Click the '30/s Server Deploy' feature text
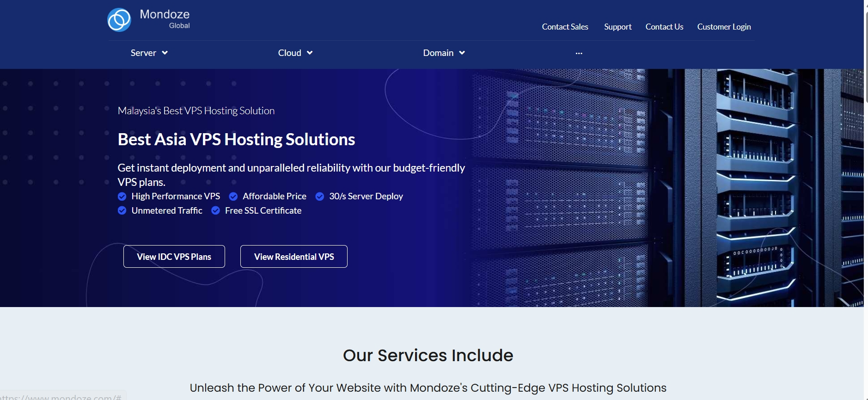This screenshot has width=868, height=400. pyautogui.click(x=366, y=197)
